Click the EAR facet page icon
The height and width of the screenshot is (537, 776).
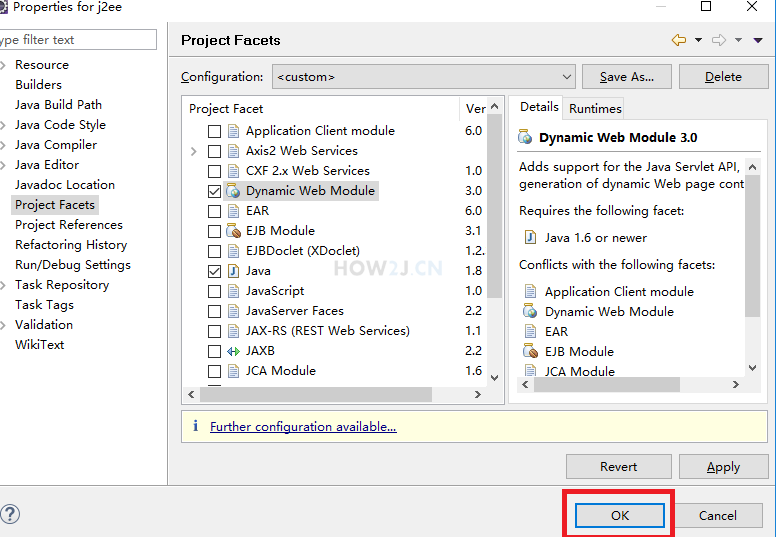233,211
